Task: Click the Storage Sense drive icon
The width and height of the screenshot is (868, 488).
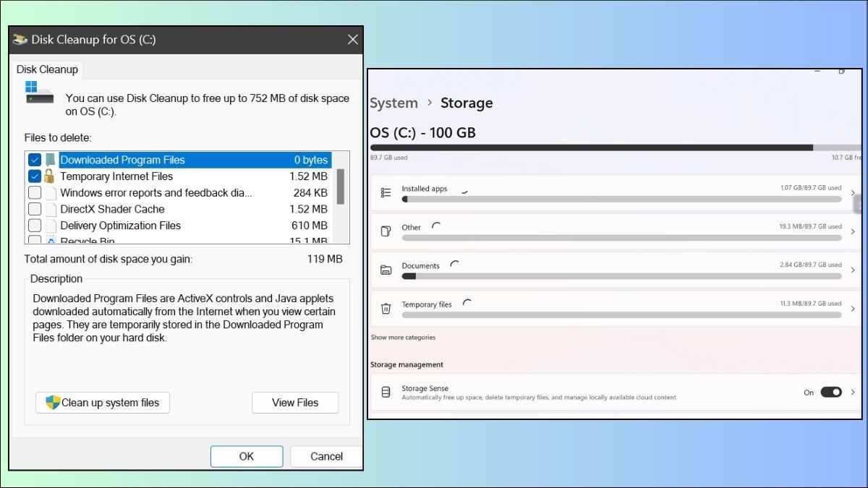Action: 386,393
